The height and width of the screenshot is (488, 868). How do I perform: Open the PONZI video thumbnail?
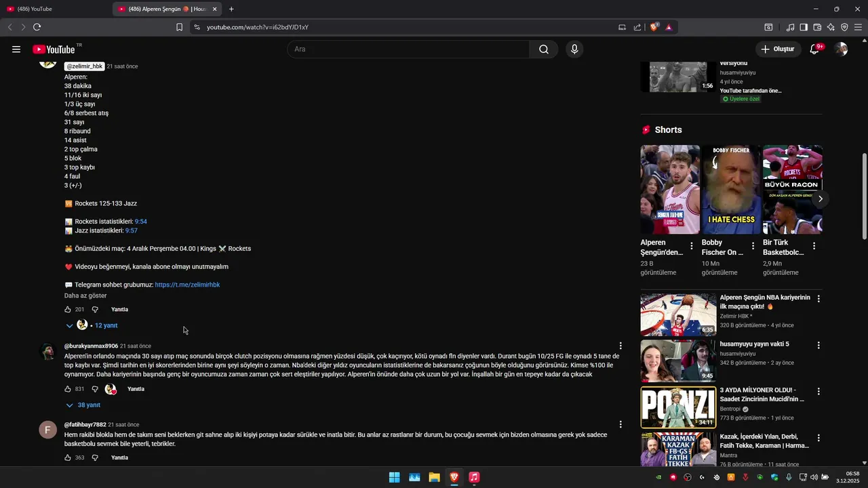click(x=678, y=407)
